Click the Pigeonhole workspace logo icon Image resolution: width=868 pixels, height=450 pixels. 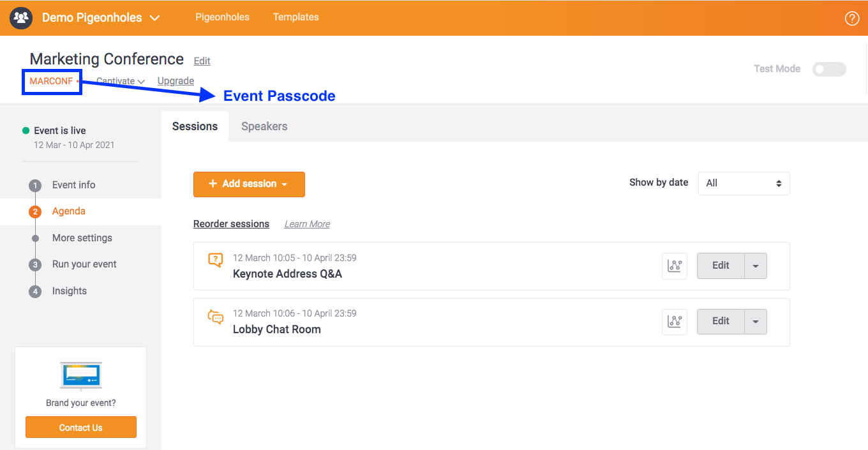[x=21, y=18]
